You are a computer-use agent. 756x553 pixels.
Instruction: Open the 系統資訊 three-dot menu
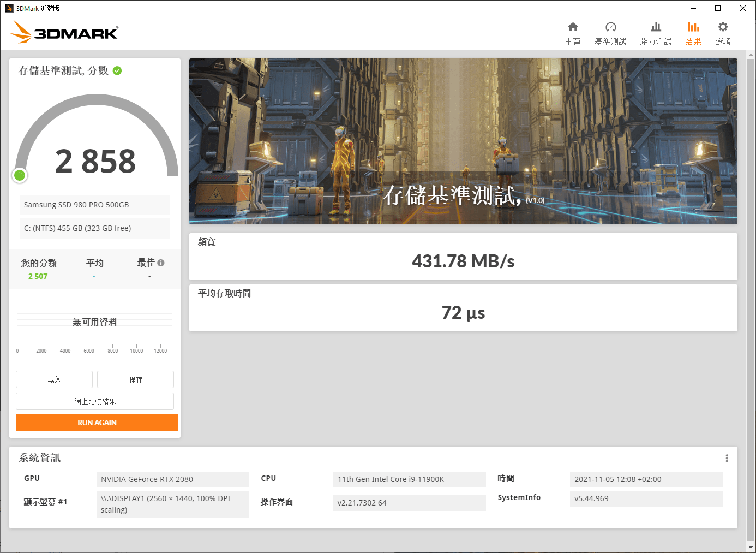727,458
